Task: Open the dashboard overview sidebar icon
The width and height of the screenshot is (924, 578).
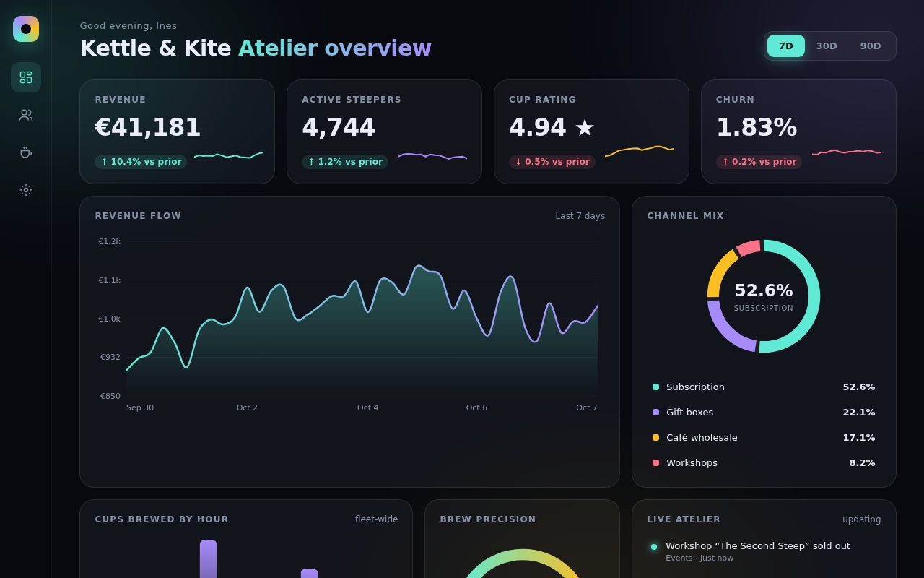Action: coord(26,77)
